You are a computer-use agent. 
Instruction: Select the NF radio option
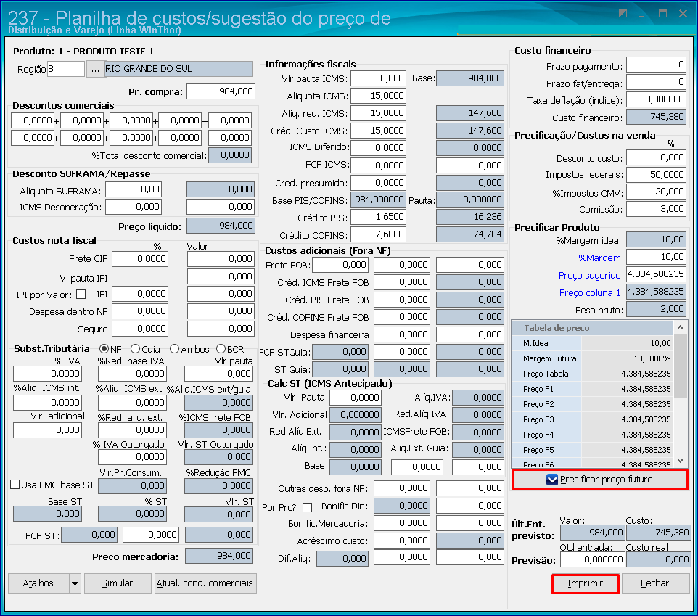(x=104, y=349)
